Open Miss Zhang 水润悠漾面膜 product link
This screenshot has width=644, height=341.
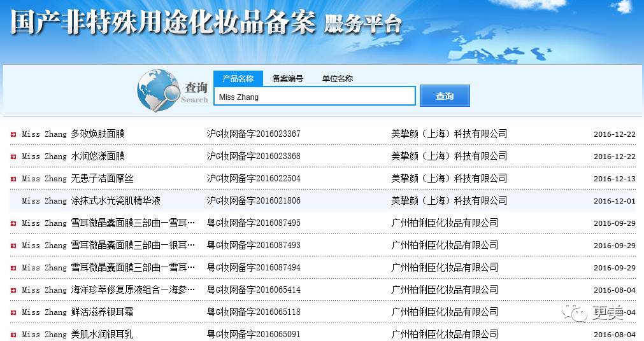[73, 156]
